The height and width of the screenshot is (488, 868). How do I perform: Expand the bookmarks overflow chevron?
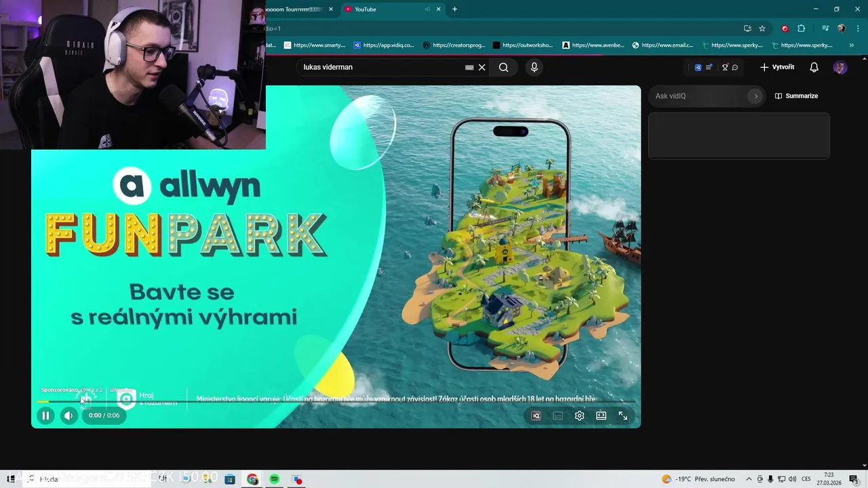852,45
